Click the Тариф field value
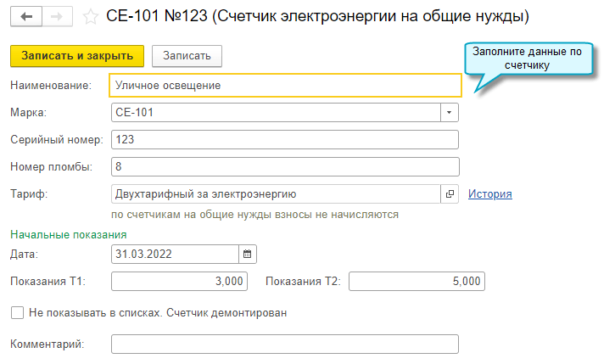This screenshot has width=615, height=364. coord(275,194)
